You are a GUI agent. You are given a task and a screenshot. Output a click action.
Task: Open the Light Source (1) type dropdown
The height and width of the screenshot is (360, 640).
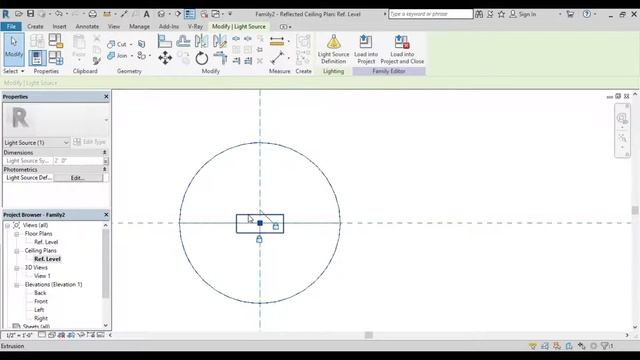coord(36,142)
